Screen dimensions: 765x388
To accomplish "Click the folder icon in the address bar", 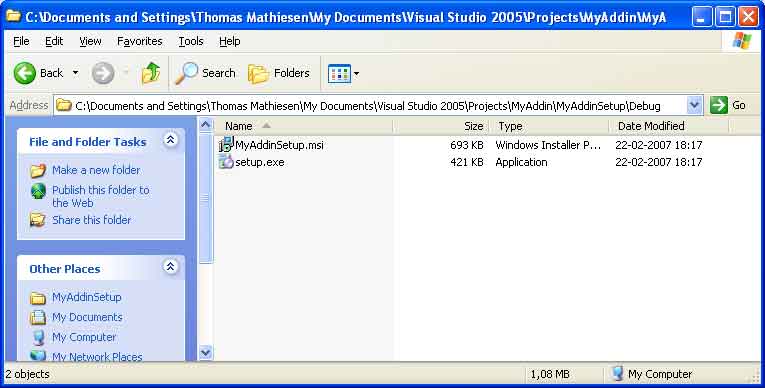I will click(63, 105).
